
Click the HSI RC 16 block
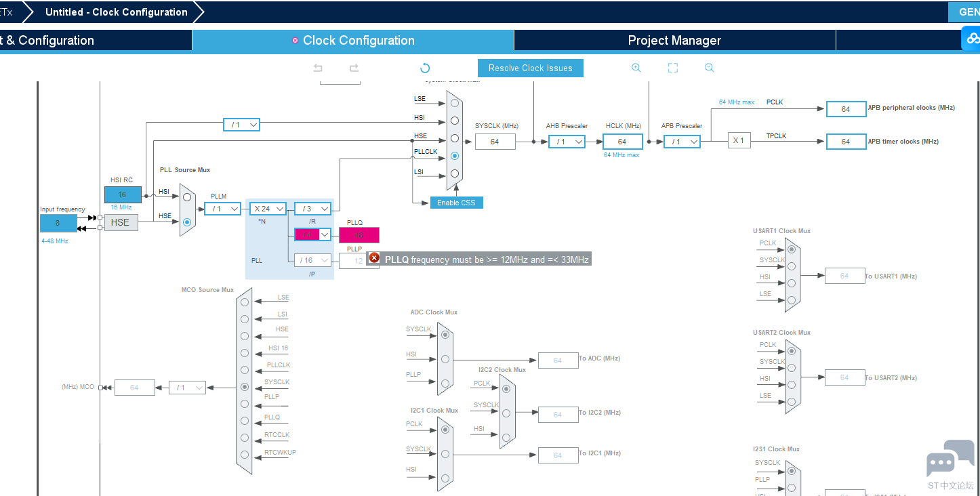click(x=123, y=194)
